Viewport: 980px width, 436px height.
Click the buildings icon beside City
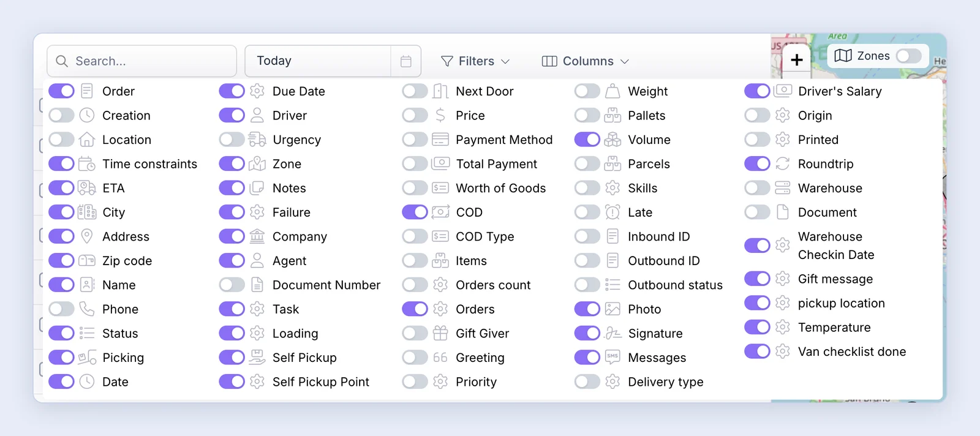click(87, 212)
